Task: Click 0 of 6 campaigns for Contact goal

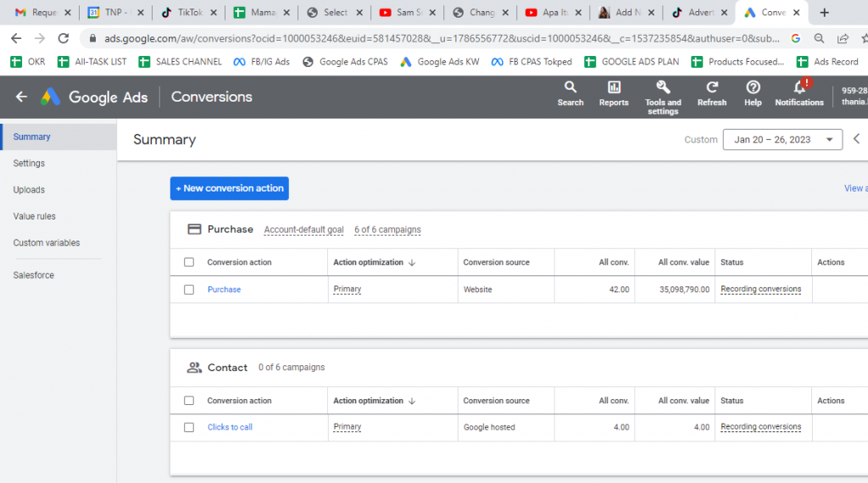Action: [292, 368]
